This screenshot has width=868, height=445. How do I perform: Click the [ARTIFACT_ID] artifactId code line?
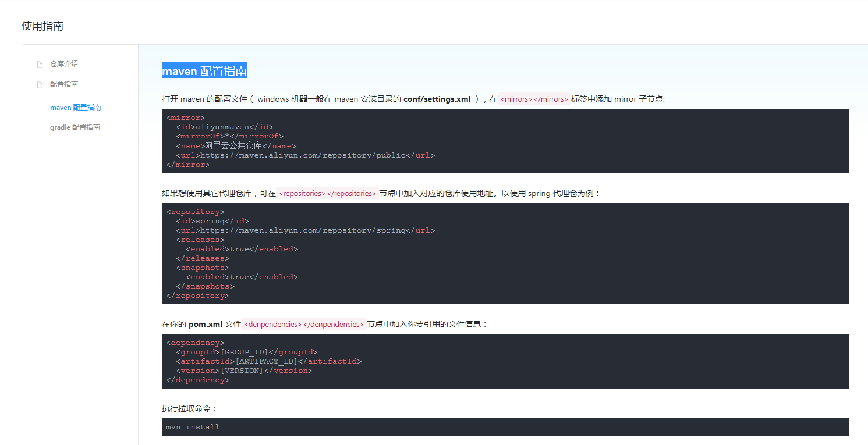tap(268, 361)
